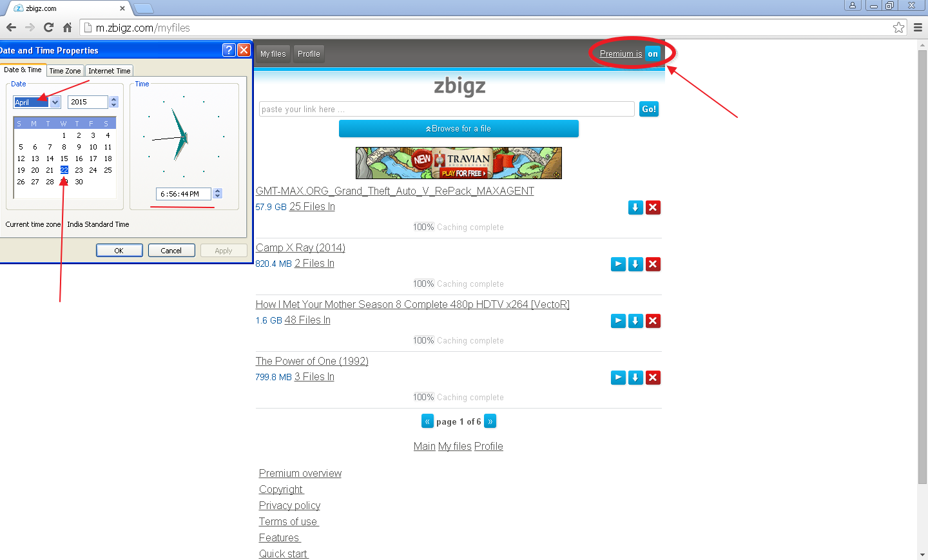Open GMT-MAX.ORG Grand Theft Auto V link

[x=395, y=191]
